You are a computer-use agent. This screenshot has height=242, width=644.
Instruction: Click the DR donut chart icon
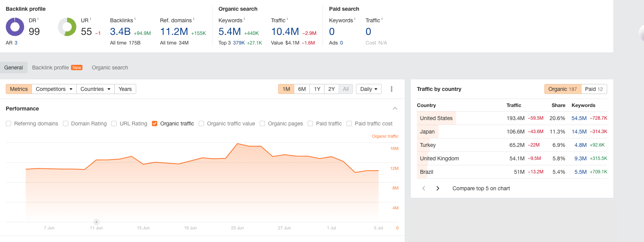(x=15, y=27)
